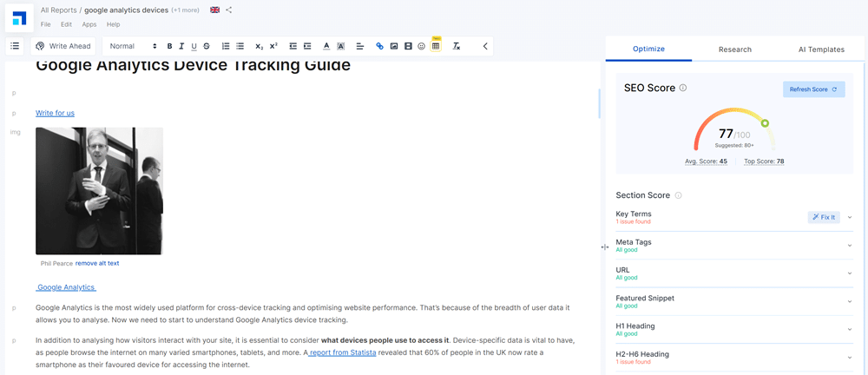Expand the Featured Snippet section

click(850, 301)
